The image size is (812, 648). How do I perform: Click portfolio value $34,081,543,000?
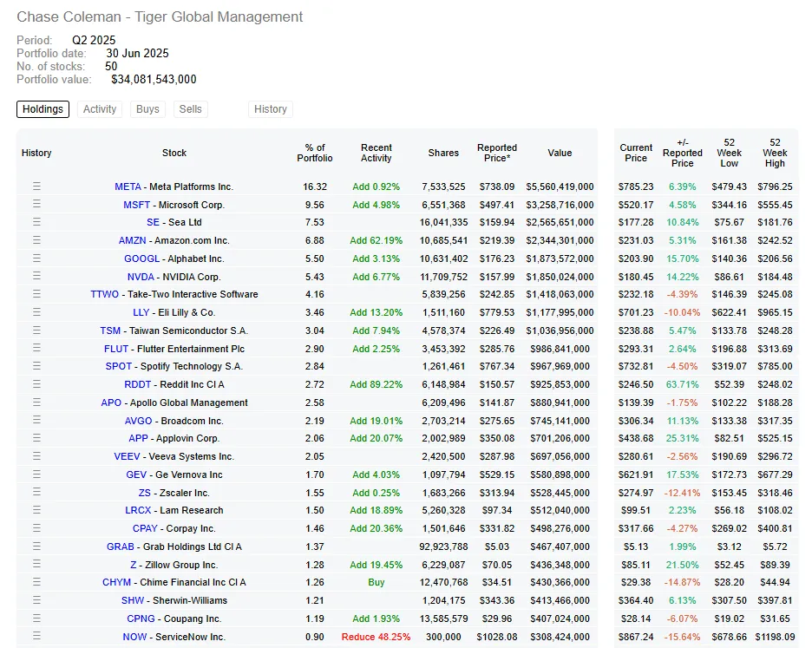(x=154, y=79)
